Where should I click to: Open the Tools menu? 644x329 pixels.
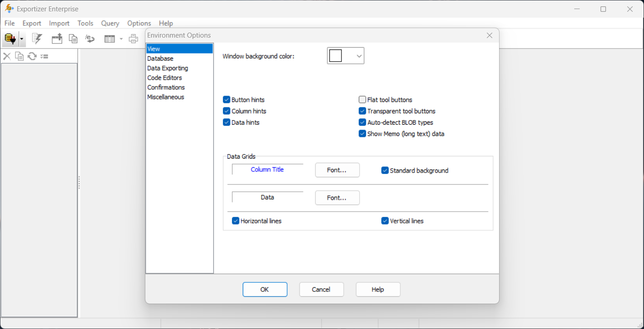(x=85, y=23)
